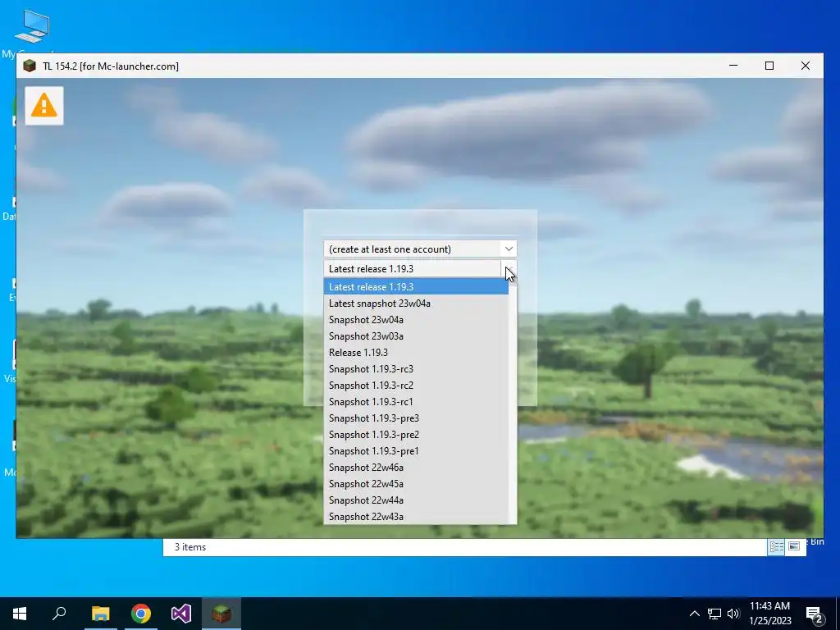This screenshot has width=840, height=630.
Task: Choose "Snapshot 1.19.3-pre1" version
Action: (416, 451)
